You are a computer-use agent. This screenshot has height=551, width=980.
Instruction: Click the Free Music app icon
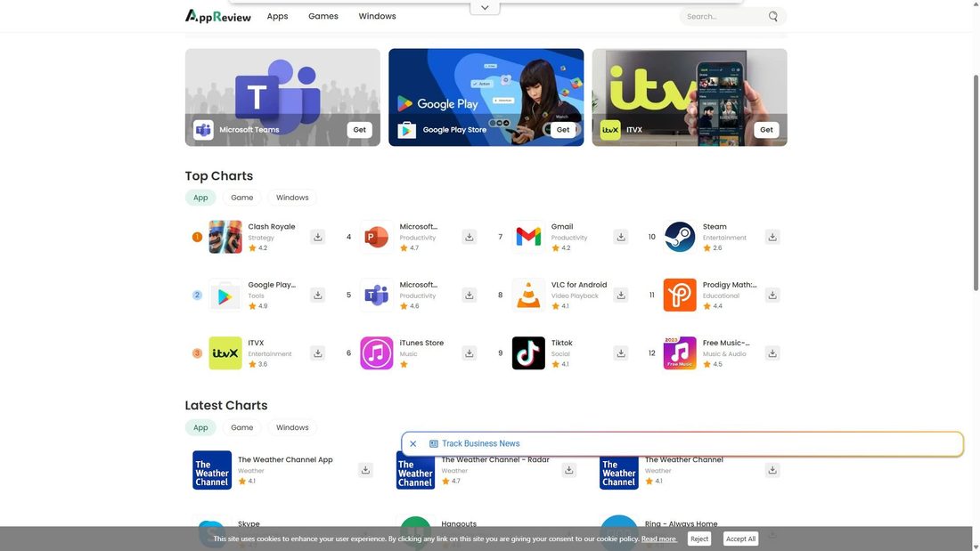point(680,353)
